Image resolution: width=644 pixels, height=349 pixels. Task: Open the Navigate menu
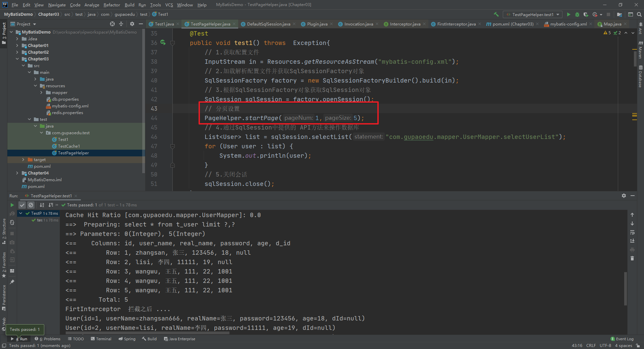point(57,5)
